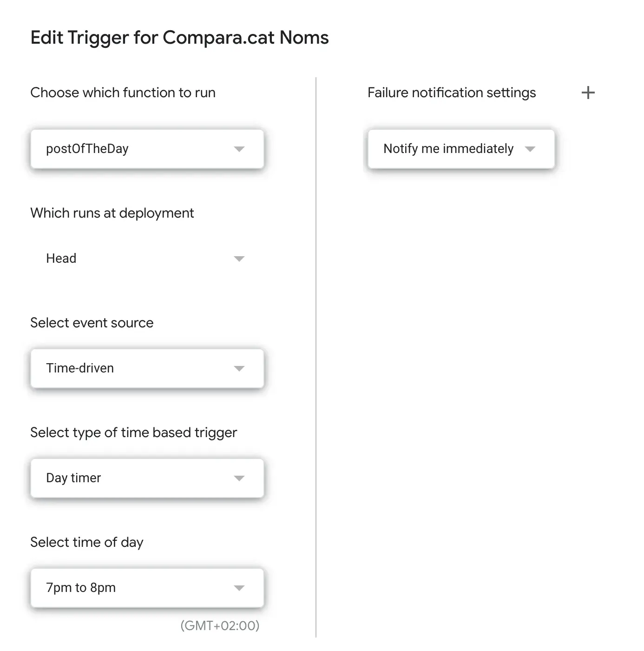Open the postOfTheDay function dropdown

click(139, 149)
